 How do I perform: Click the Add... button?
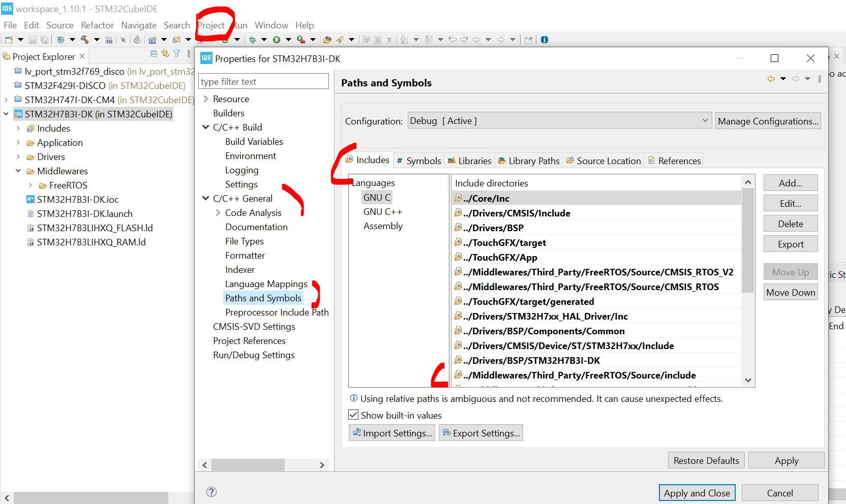791,183
